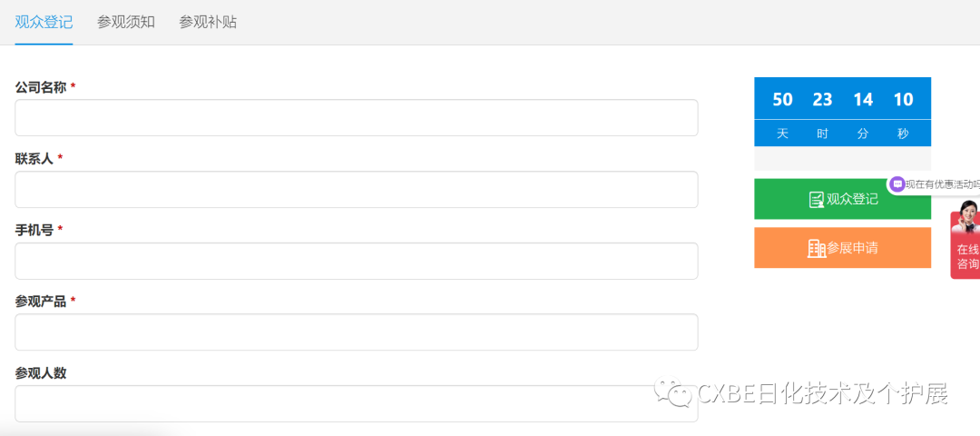The image size is (980, 436).
Task: Open the 参观补贴 tab
Action: (x=208, y=22)
